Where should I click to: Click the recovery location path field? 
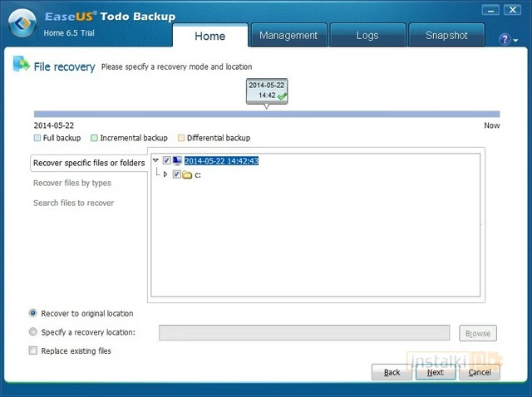click(304, 332)
